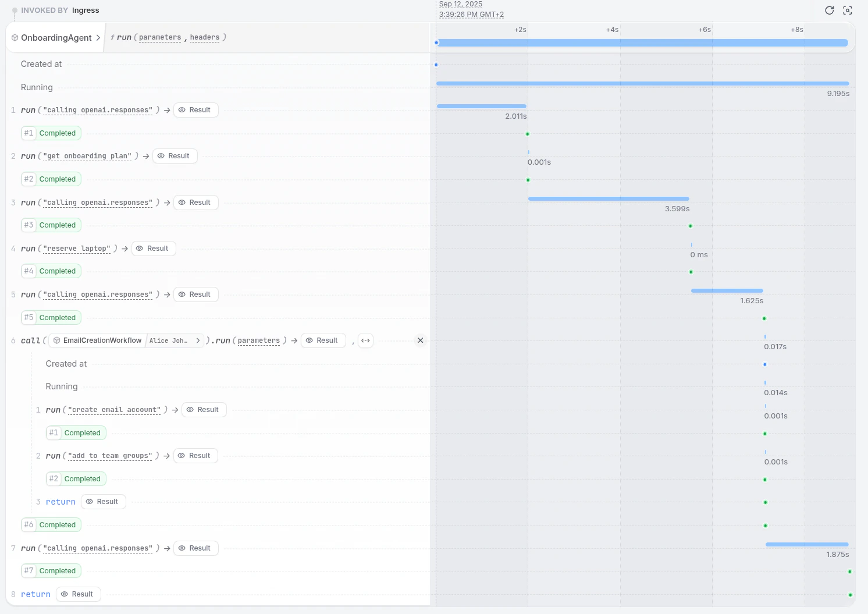Open Result of nested return step 3
The width and height of the screenshot is (868, 614).
[x=103, y=502]
